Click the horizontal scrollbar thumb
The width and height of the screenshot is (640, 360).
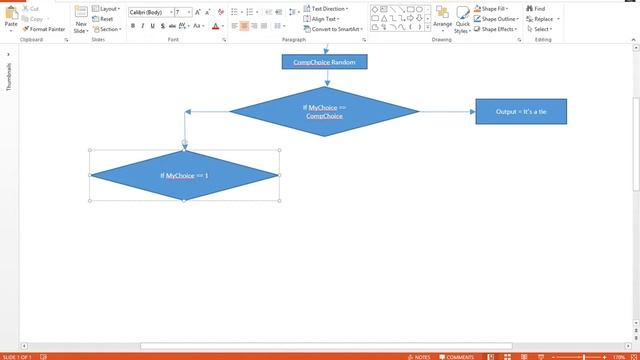point(326,346)
